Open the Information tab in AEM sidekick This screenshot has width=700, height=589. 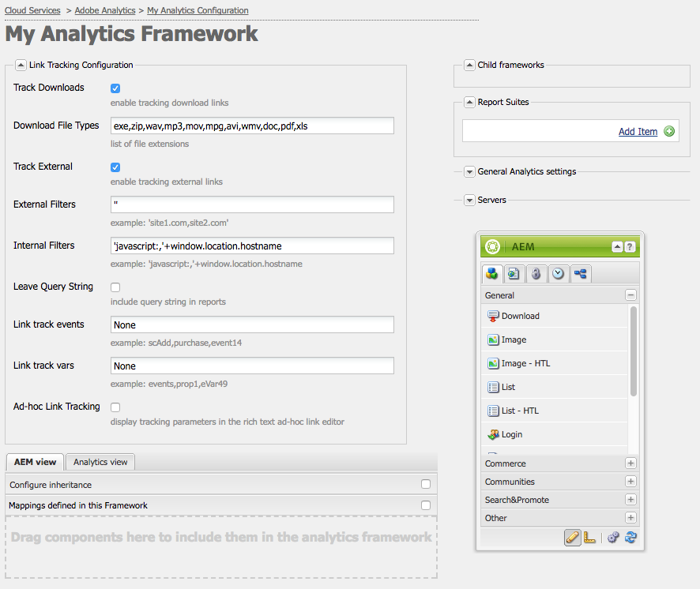pyautogui.click(x=536, y=273)
